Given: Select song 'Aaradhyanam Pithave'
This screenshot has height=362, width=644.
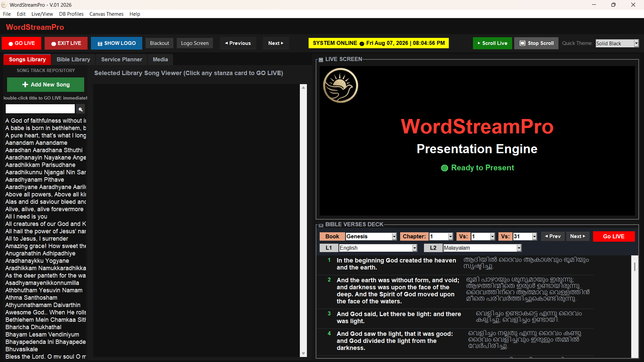Looking at the screenshot, I should 35,180.
